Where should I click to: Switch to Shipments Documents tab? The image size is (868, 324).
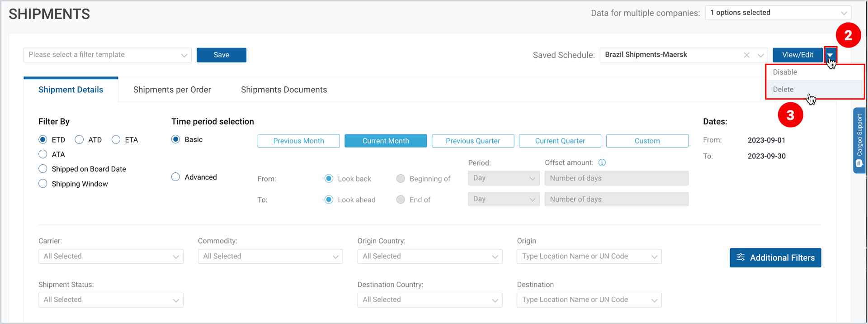point(284,90)
